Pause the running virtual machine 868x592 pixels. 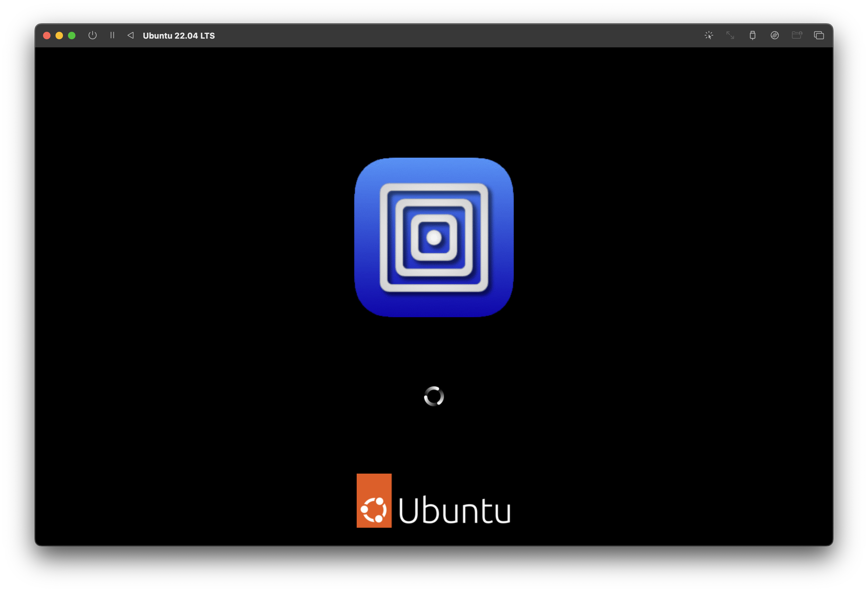(x=112, y=36)
